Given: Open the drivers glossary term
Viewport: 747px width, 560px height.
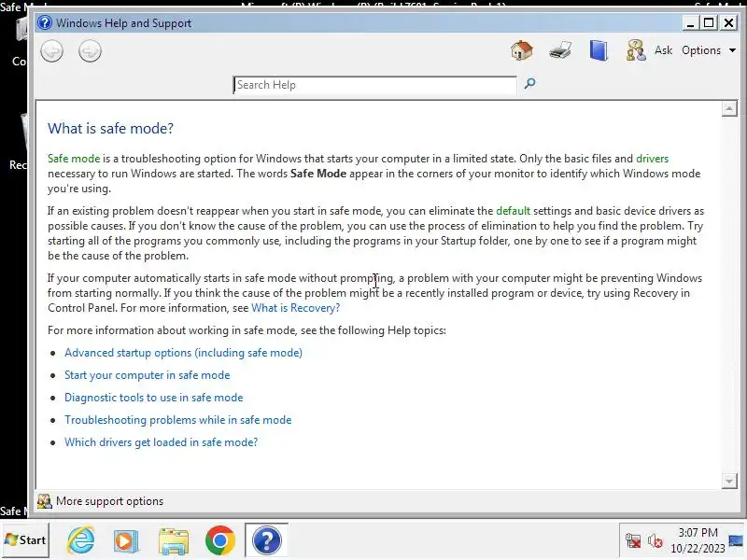Looking at the screenshot, I should [x=652, y=159].
